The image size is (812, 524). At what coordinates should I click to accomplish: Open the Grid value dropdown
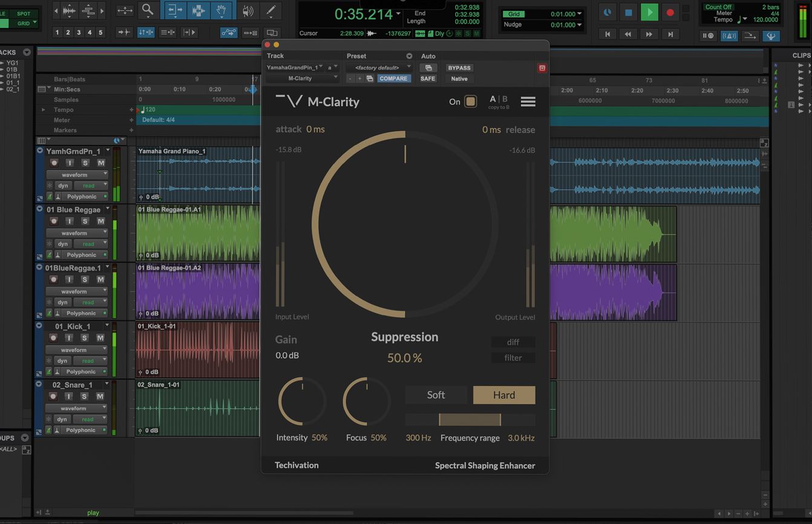tap(579, 14)
